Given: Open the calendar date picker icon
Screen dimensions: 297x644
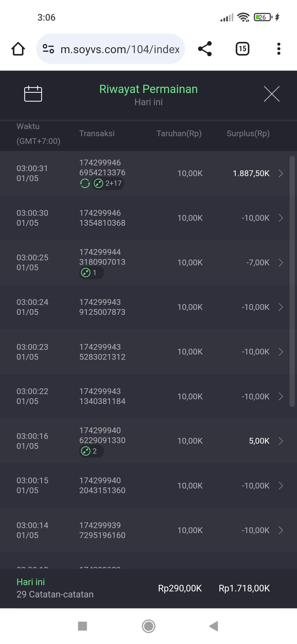Looking at the screenshot, I should [33, 94].
